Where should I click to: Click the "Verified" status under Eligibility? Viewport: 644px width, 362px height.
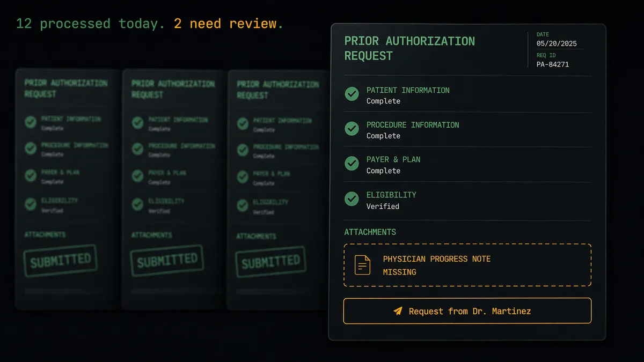coord(383,206)
